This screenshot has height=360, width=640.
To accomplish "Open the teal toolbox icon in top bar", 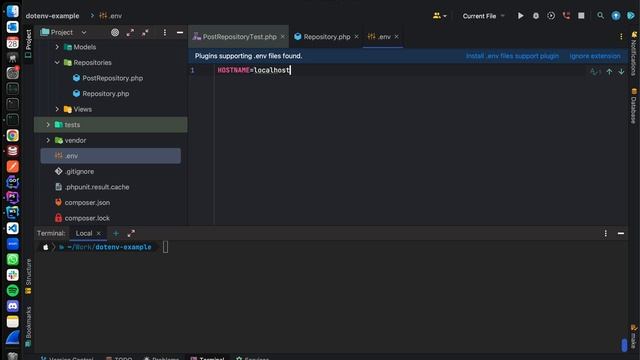I will tap(631, 16).
